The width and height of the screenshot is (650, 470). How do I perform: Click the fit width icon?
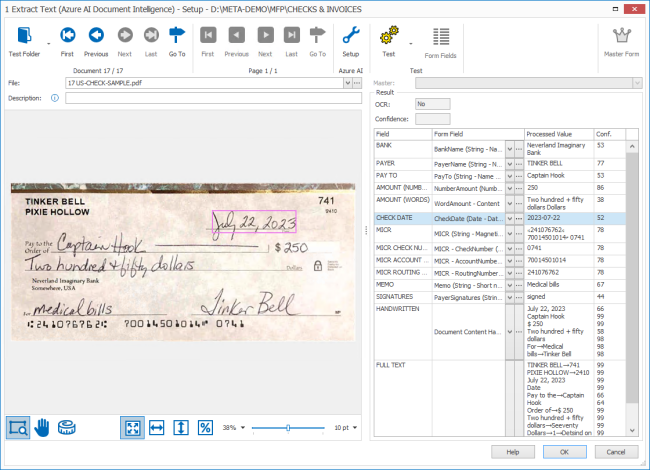click(x=157, y=427)
